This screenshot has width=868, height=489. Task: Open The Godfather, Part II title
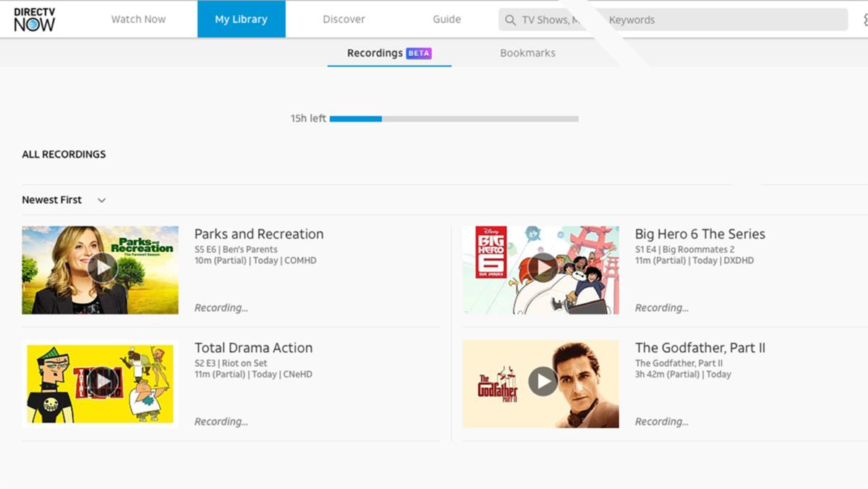click(x=700, y=348)
